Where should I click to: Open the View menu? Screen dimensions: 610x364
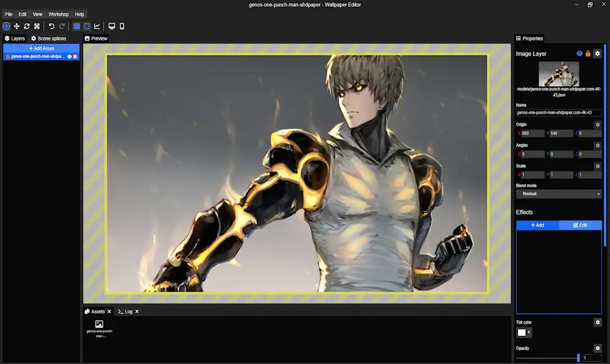37,15
